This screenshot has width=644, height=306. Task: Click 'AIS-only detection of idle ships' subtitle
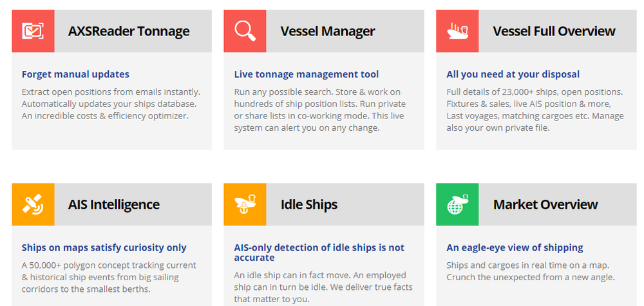coord(319,253)
